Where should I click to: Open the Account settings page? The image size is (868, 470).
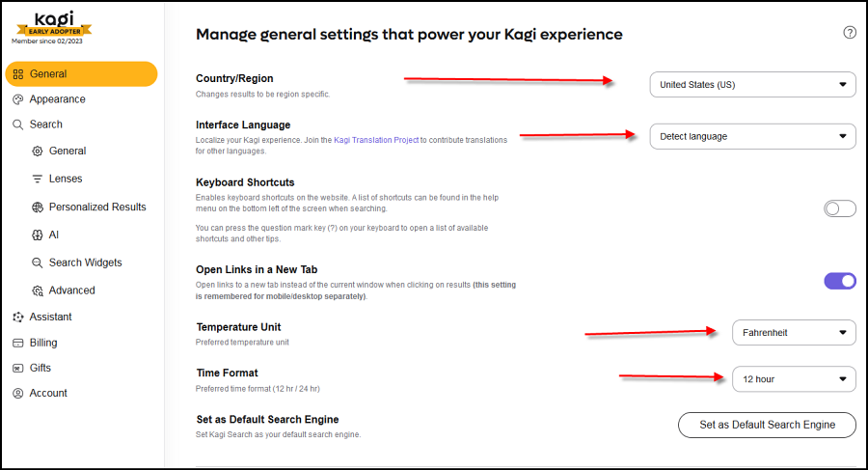pyautogui.click(x=48, y=393)
